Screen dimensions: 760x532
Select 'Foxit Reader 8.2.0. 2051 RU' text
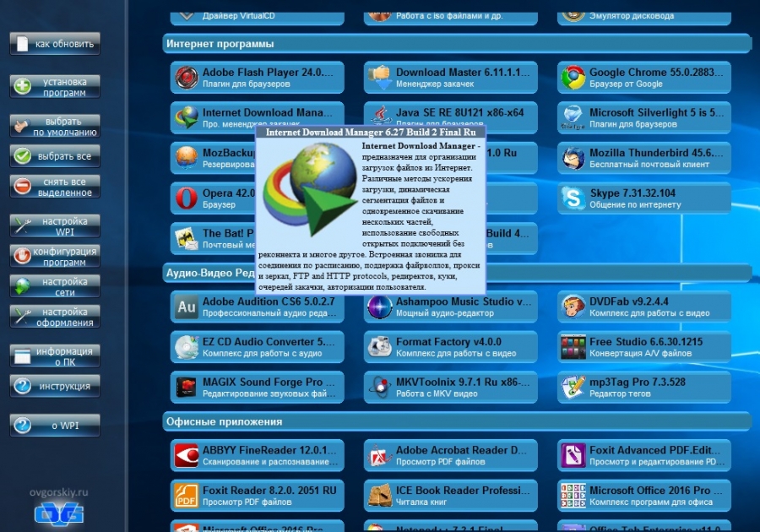[269, 491]
